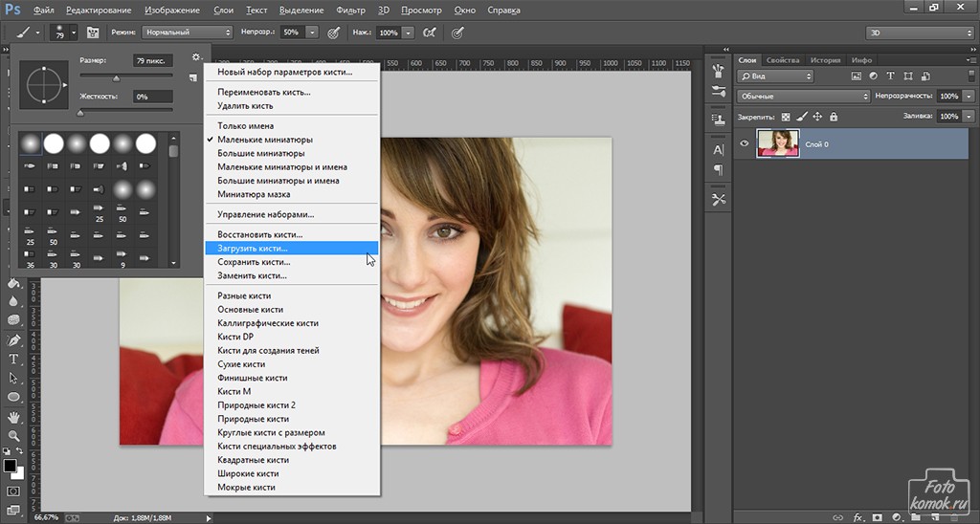Choose Загрузить кисти... from the menu
The width and height of the screenshot is (980, 524).
pos(252,248)
